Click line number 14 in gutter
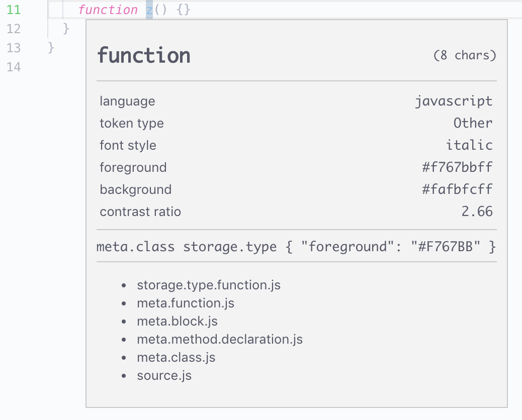 (14, 67)
